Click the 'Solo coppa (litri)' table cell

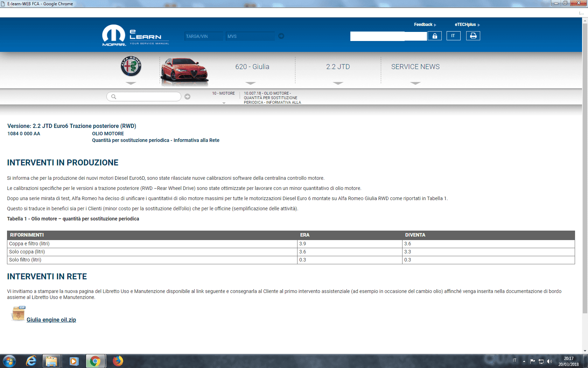[x=152, y=252]
